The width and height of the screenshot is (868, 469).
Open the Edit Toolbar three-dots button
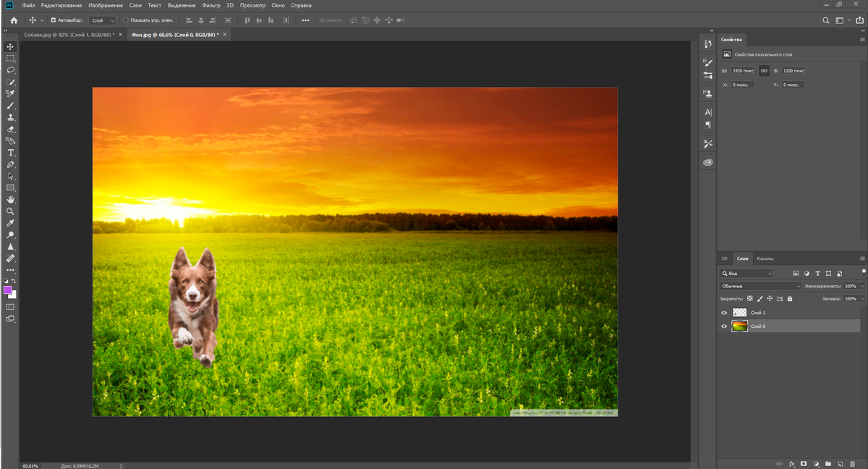coord(10,270)
